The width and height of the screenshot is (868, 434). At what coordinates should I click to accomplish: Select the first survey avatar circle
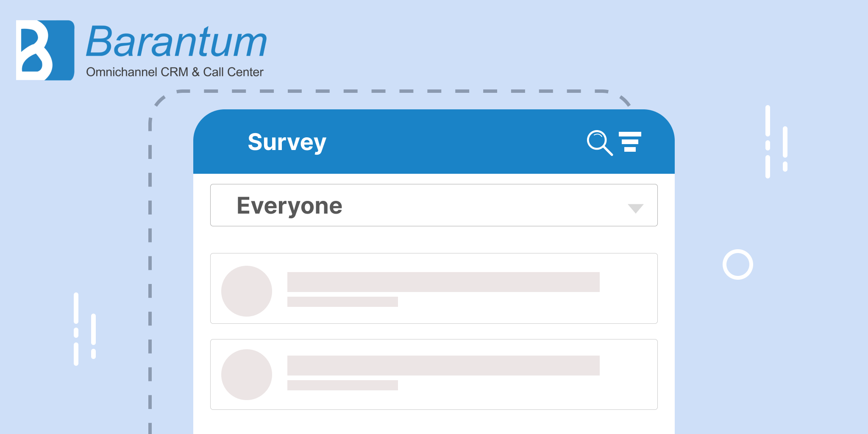(x=247, y=291)
